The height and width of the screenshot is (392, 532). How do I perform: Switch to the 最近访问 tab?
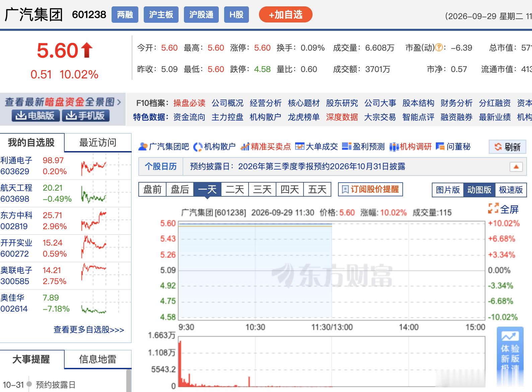click(97, 143)
